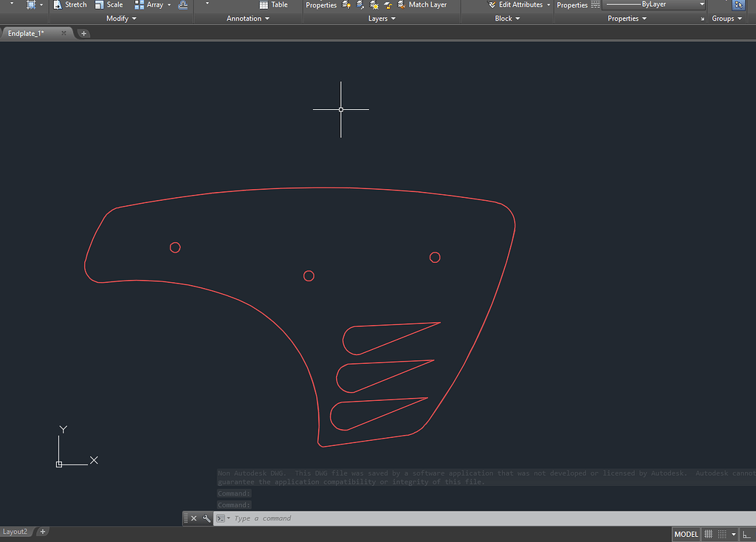Toggle snap mode in status bar
Viewport: 756px width, 542px height.
pyautogui.click(x=722, y=534)
